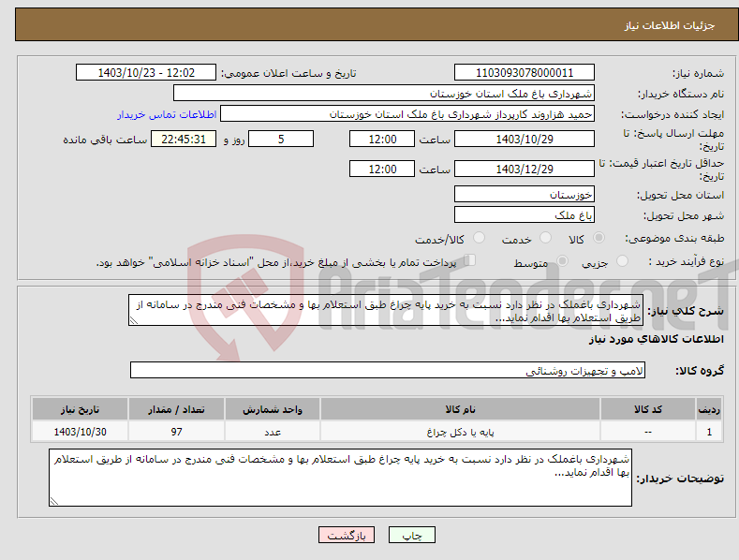Select the متوسط purchase type radio
The width and height of the screenshot is (739, 560).
(x=562, y=261)
